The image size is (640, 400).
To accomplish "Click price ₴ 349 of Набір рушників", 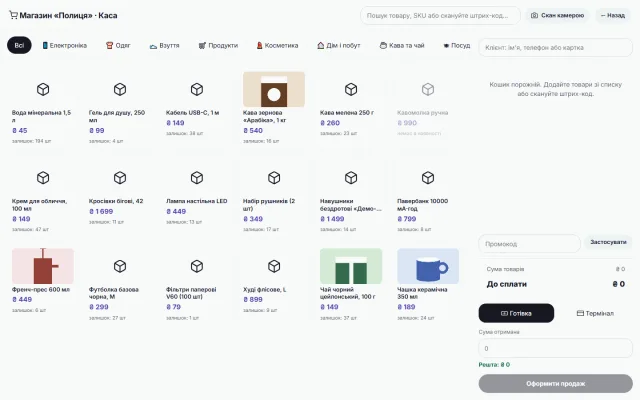I will [x=253, y=219].
